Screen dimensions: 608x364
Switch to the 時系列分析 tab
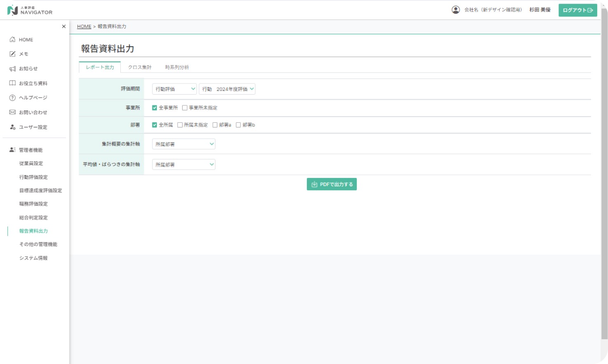177,67
